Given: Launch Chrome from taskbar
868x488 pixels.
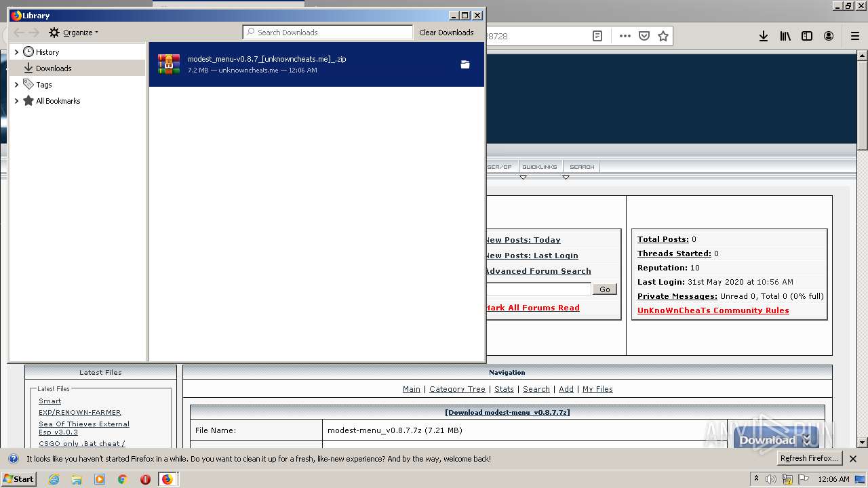Looking at the screenshot, I should [x=123, y=479].
